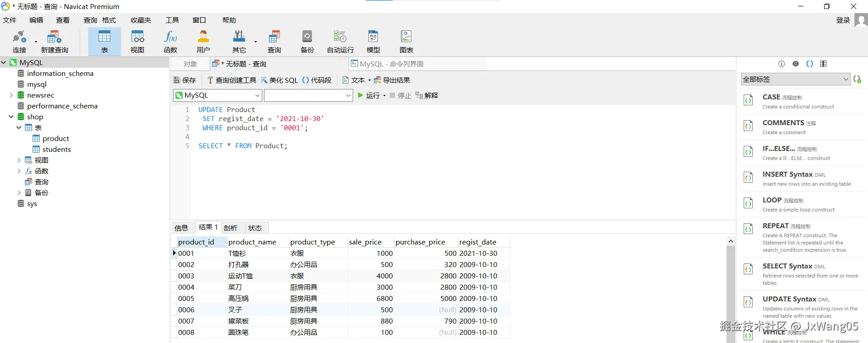Open the 视图 views toolbar icon
868x343 pixels.
137,42
